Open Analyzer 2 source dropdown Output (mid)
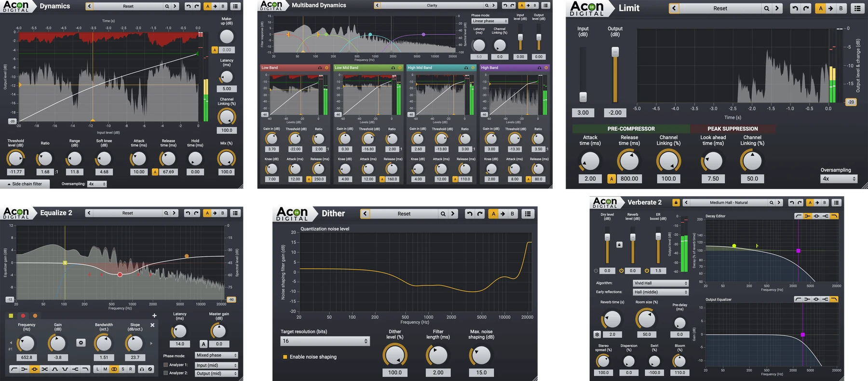The width and height of the screenshot is (868, 381). 217,373
